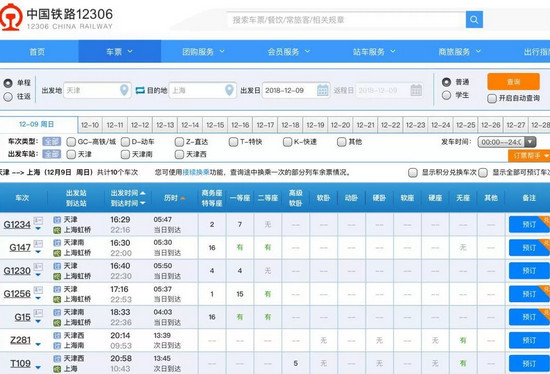Switch to date tab 12-10
Image resolution: width=550 pixels, height=374 pixels.
coord(90,125)
